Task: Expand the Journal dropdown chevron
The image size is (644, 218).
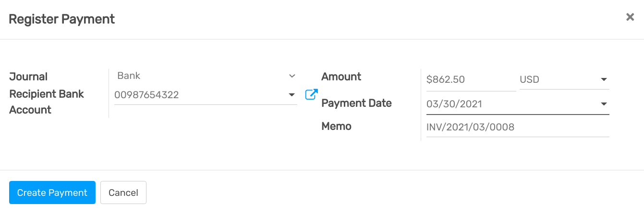Action: click(x=292, y=76)
